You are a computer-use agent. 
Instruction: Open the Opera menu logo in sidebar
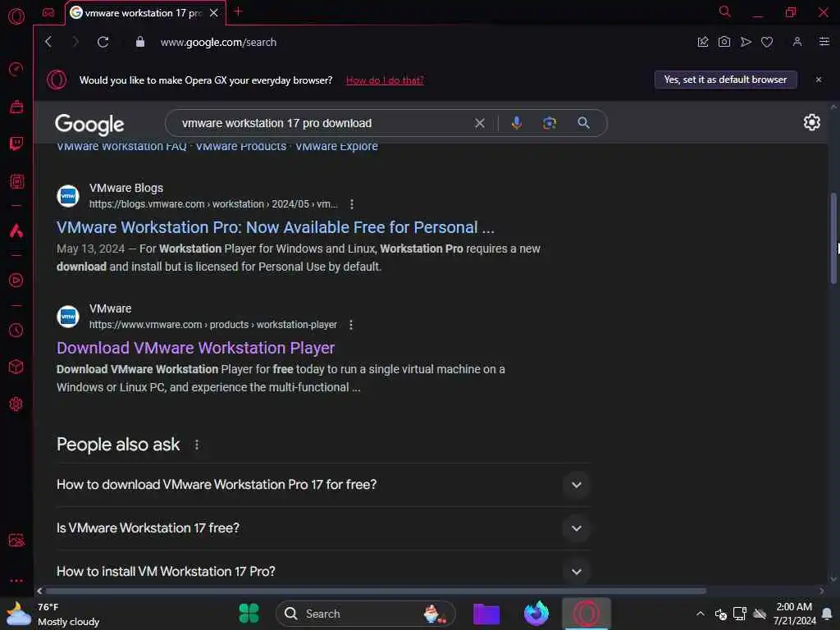(16, 16)
